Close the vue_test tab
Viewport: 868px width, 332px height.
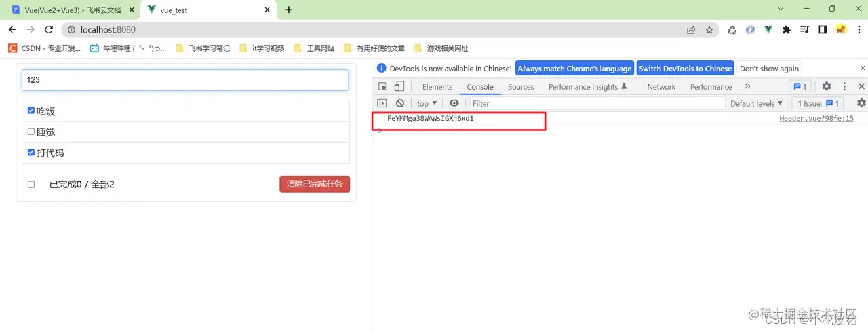pos(267,10)
